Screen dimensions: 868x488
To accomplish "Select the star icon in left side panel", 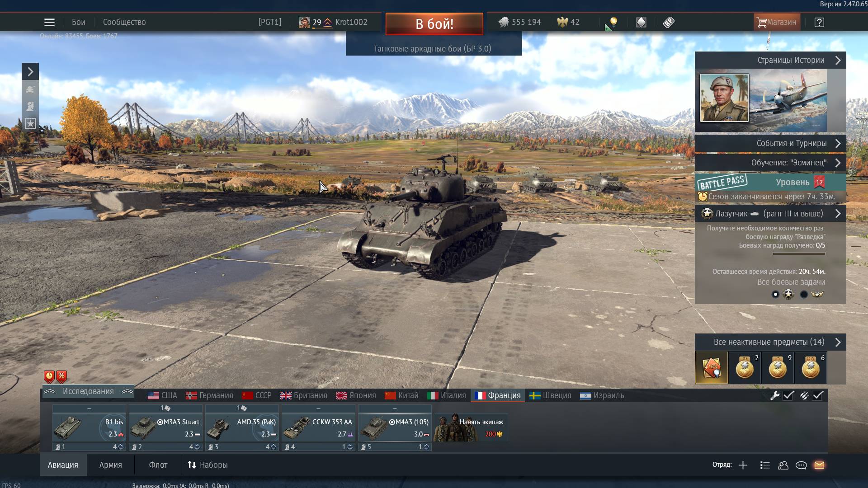I will tap(30, 123).
